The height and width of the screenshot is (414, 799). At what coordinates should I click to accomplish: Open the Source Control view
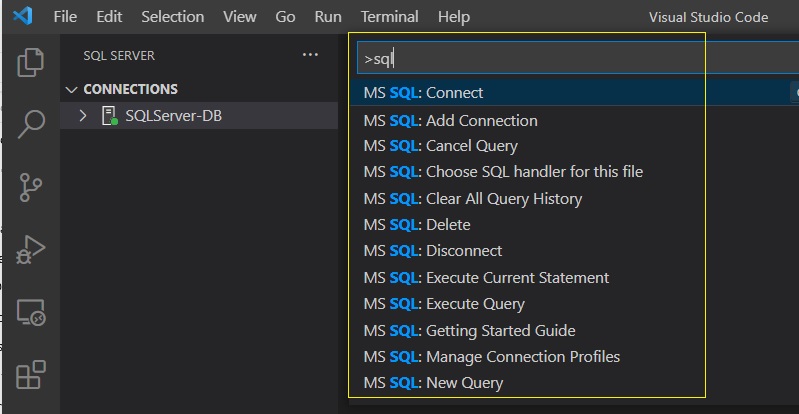pos(31,187)
